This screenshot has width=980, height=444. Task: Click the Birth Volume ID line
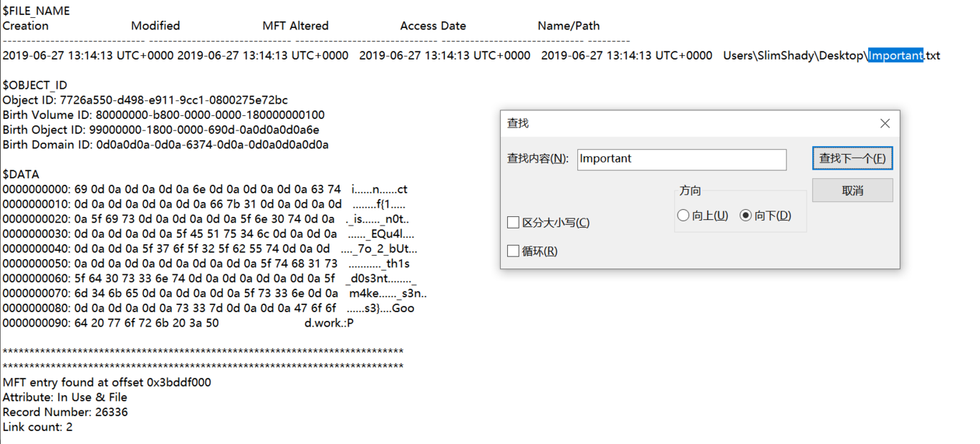click(x=163, y=115)
